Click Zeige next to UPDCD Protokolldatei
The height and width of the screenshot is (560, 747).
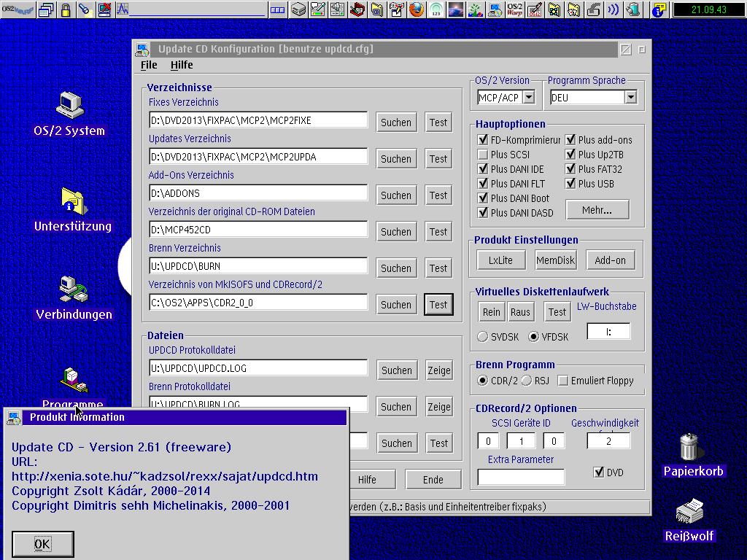click(x=438, y=370)
